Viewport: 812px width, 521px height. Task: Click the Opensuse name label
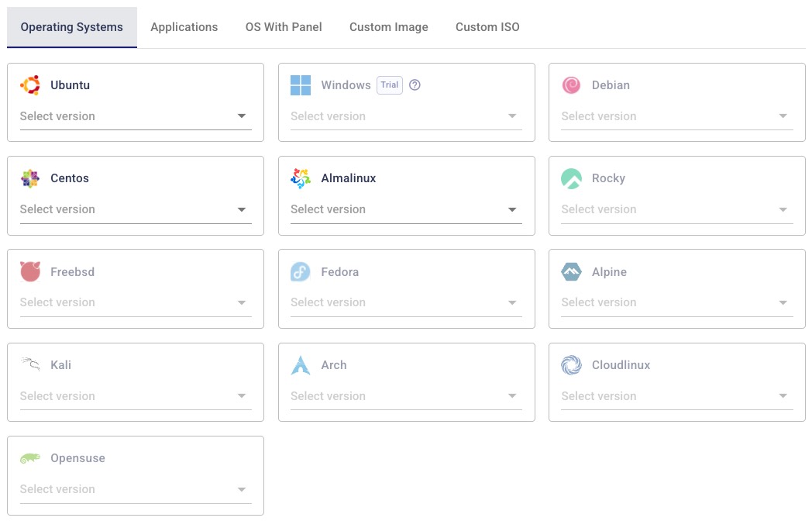click(x=77, y=458)
